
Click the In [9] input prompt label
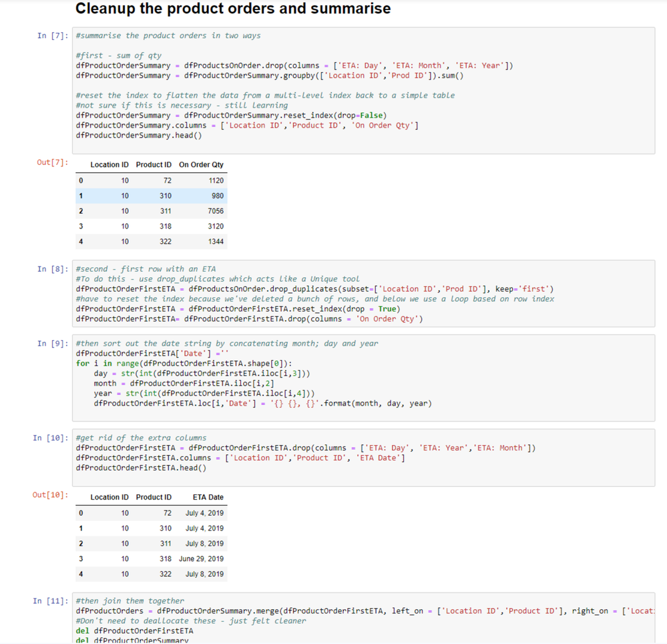(52, 343)
